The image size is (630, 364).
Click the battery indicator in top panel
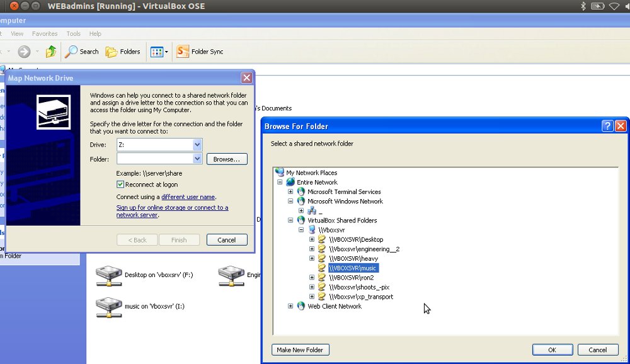pyautogui.click(x=598, y=6)
